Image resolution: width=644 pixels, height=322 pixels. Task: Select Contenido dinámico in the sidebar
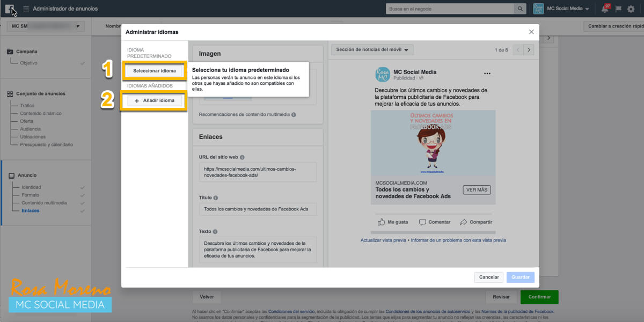pos(41,113)
